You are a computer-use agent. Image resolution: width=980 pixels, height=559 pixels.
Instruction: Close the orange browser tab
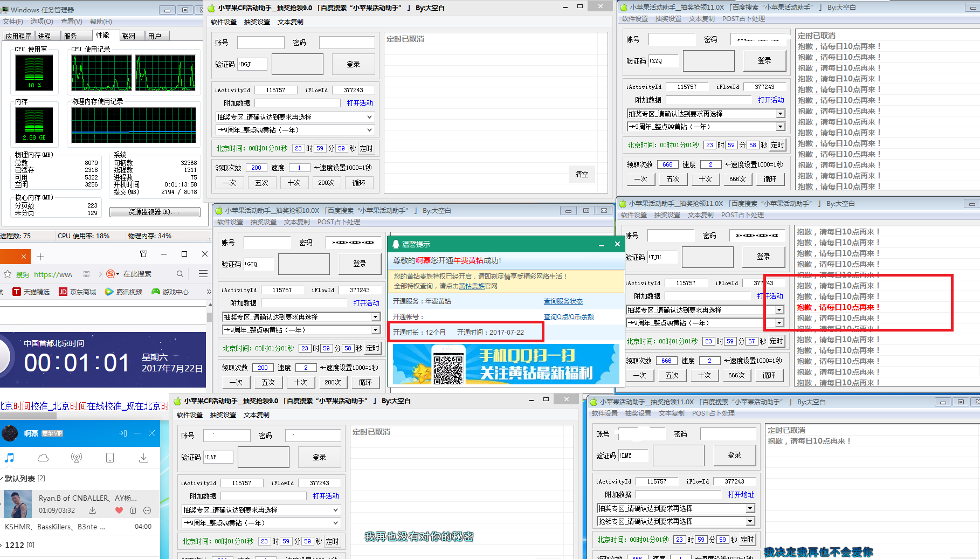(x=23, y=257)
